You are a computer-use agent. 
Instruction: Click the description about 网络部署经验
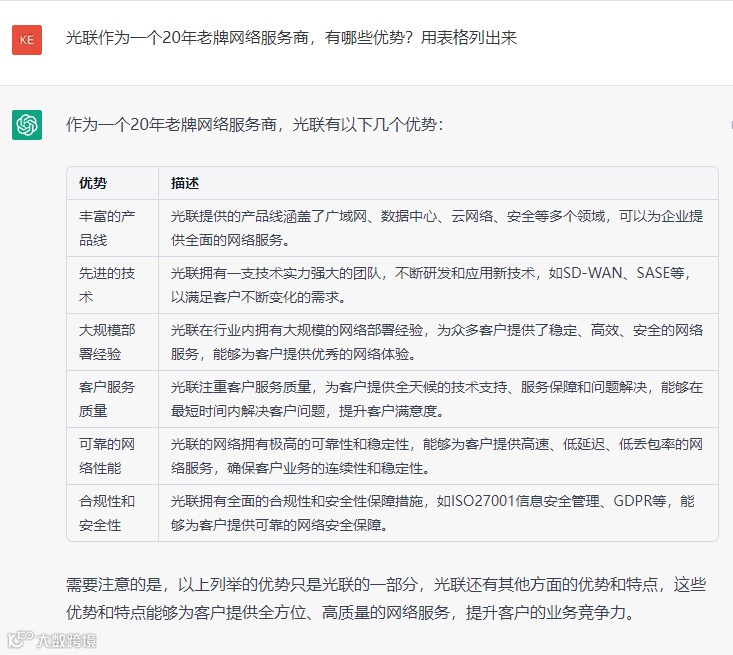pos(437,342)
